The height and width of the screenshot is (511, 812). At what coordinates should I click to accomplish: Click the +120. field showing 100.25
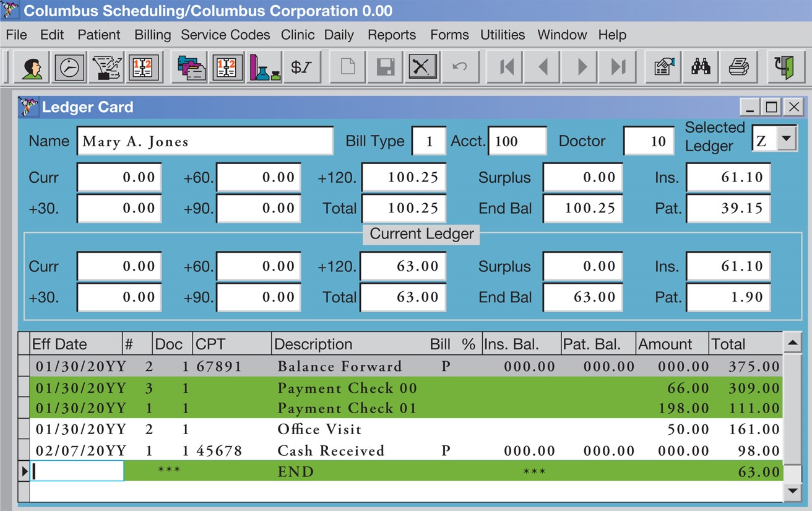(x=404, y=178)
